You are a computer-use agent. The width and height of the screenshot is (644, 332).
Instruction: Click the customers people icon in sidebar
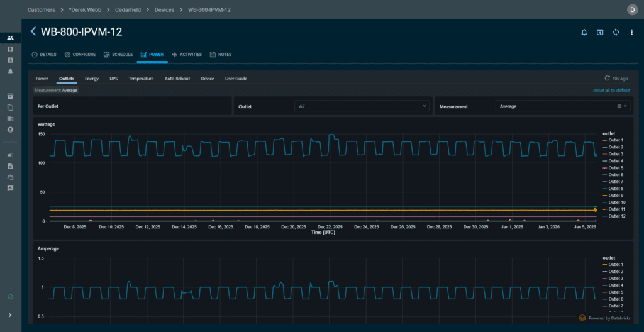click(x=10, y=38)
